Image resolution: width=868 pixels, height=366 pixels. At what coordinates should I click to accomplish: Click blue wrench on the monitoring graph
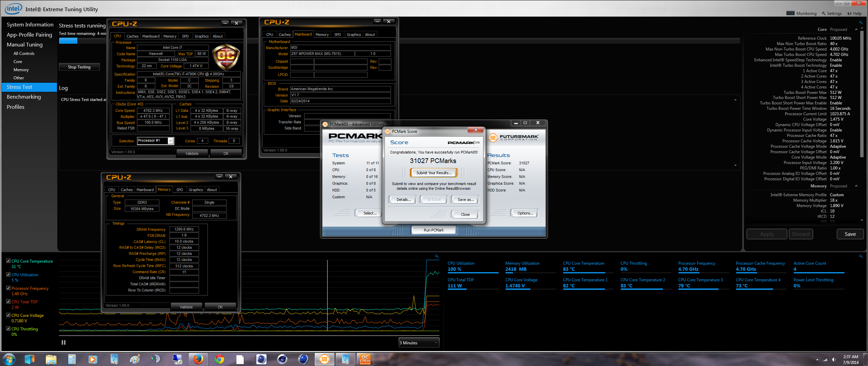[437, 256]
